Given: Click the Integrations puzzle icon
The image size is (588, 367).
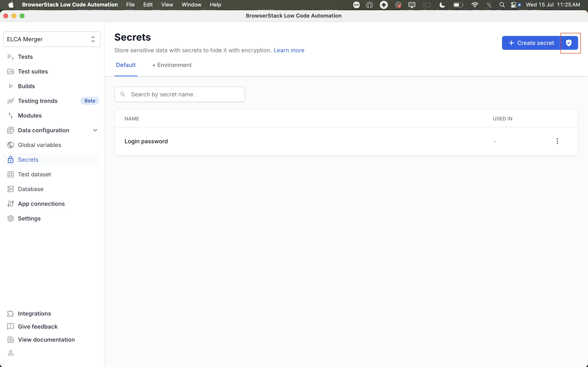Looking at the screenshot, I should click(x=10, y=314).
